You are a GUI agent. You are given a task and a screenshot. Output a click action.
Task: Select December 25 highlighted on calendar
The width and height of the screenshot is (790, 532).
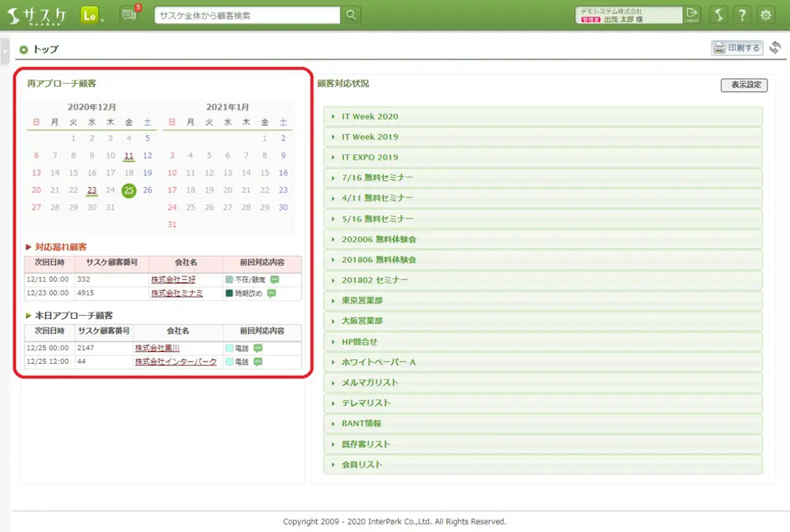point(129,190)
